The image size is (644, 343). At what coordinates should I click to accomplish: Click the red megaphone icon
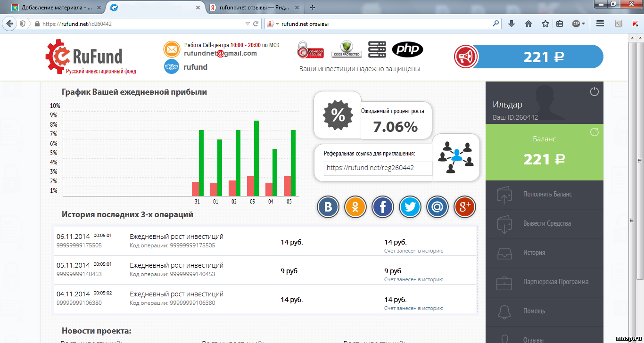pyautogui.click(x=466, y=57)
